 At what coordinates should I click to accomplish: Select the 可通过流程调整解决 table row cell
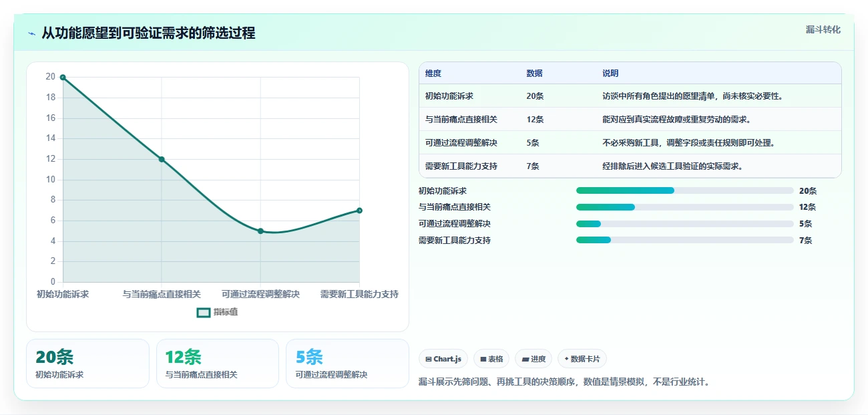click(461, 143)
